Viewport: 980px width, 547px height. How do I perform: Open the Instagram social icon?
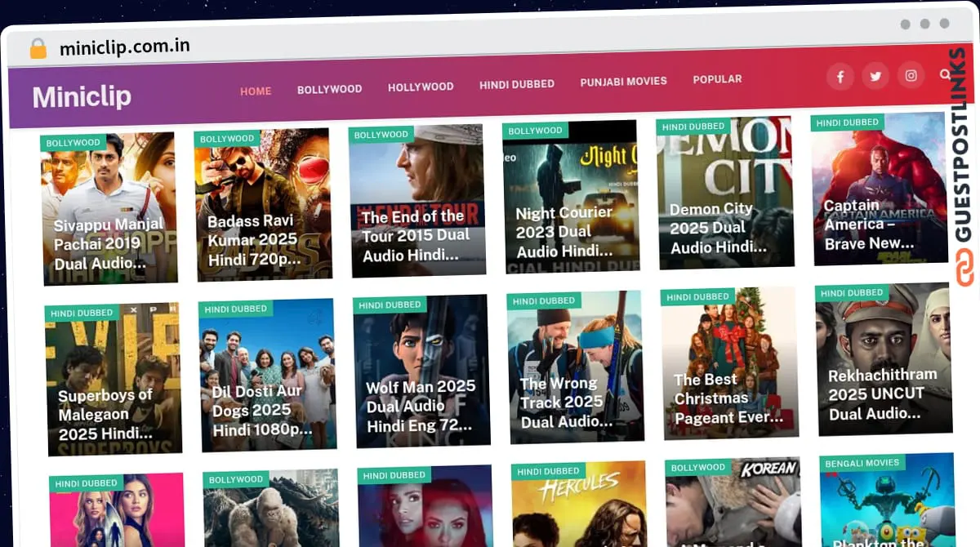[x=911, y=75]
